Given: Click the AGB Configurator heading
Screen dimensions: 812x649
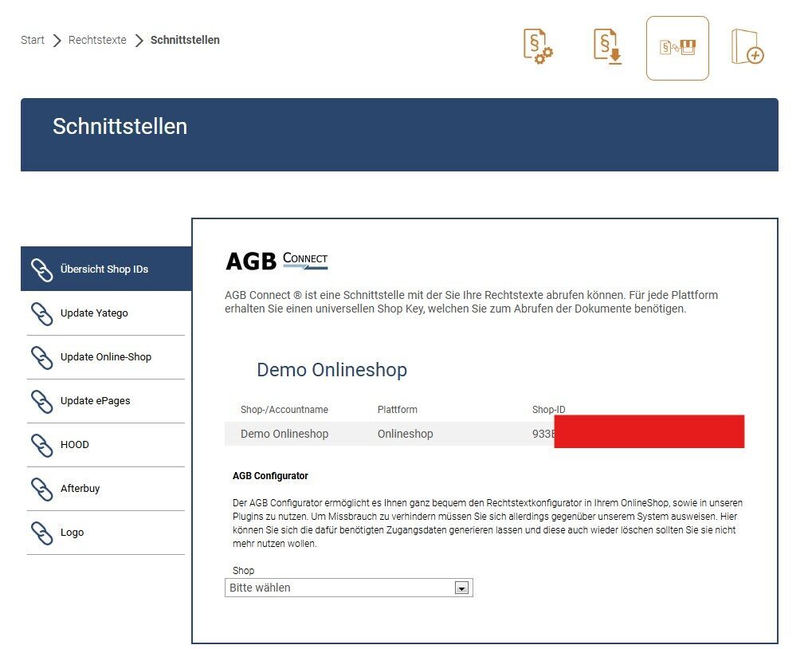Looking at the screenshot, I should pos(270,476).
